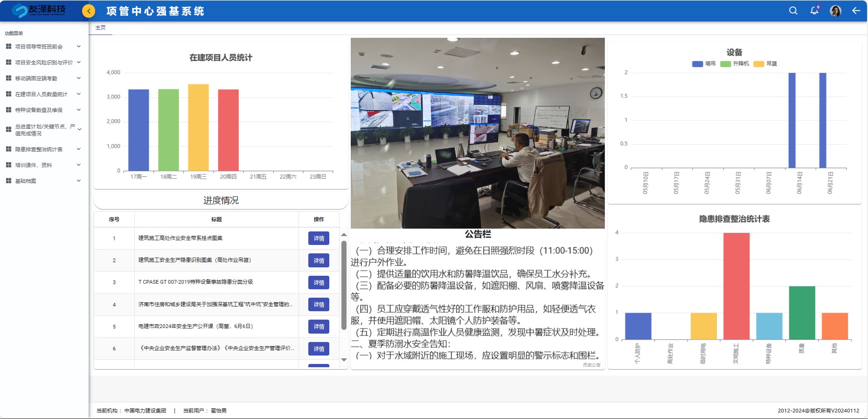Toggle the 塔吊 legend series in 设备 chart
Screen dimensions: 868x419
703,64
